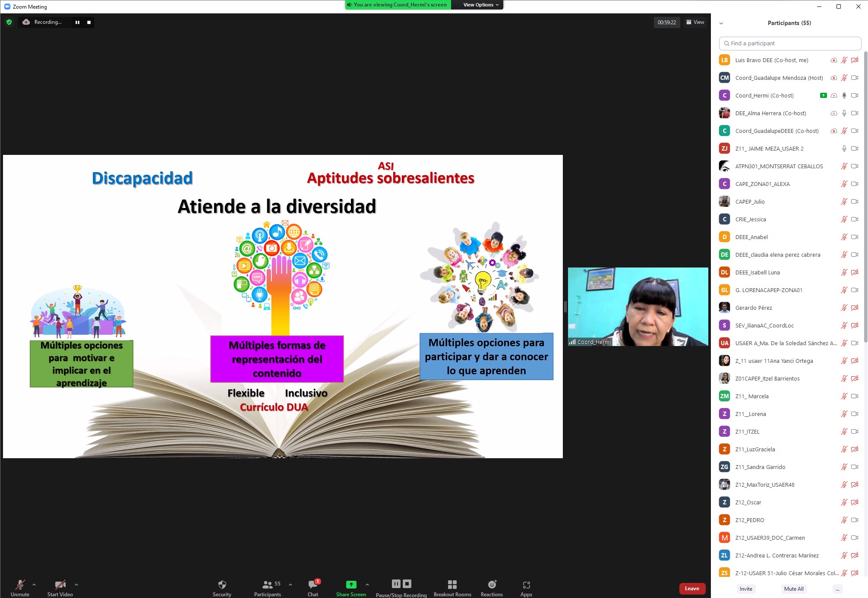The image size is (868, 598).
Task: Select participant Z11_Sandra Garrido
Action: pyautogui.click(x=789, y=467)
